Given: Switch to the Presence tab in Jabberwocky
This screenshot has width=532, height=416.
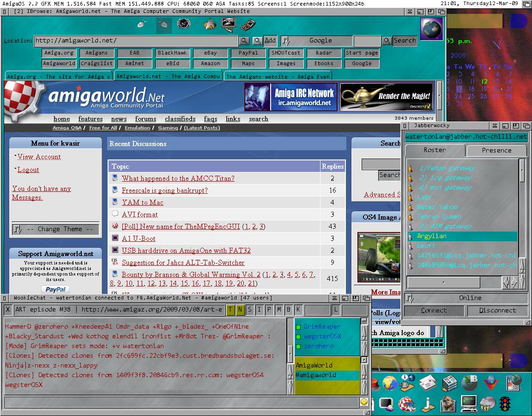Looking at the screenshot, I should pyautogui.click(x=497, y=150).
